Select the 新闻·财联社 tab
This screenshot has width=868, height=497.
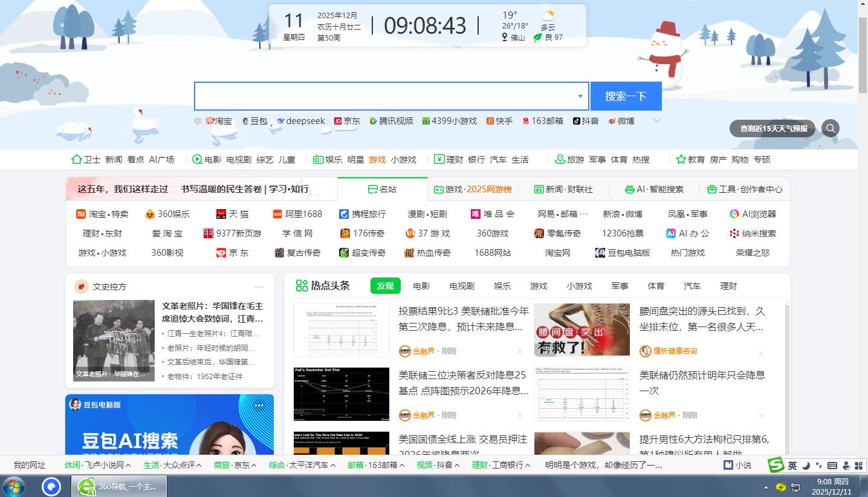coord(563,189)
